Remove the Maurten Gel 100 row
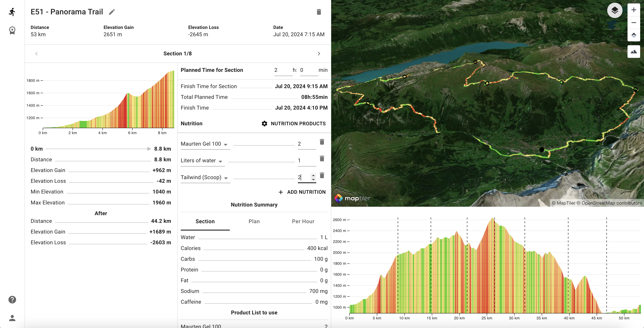Viewport: 644px width, 328px height. coord(322,142)
